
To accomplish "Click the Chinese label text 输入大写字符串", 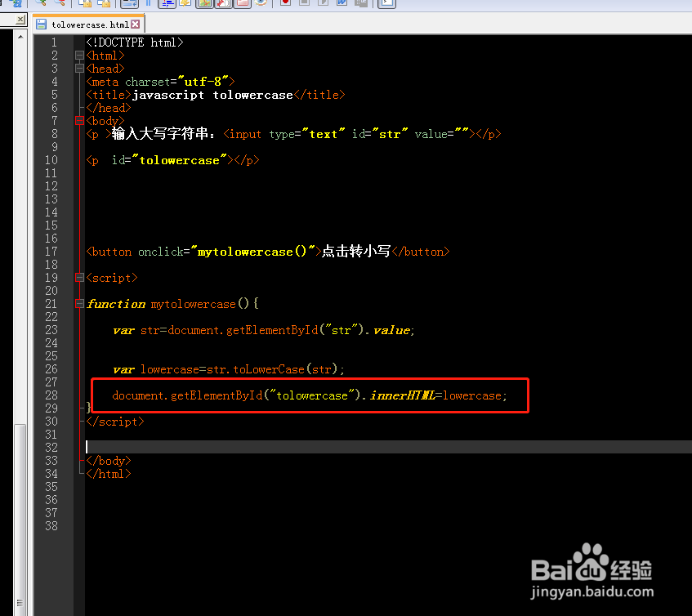I will tap(159, 133).
